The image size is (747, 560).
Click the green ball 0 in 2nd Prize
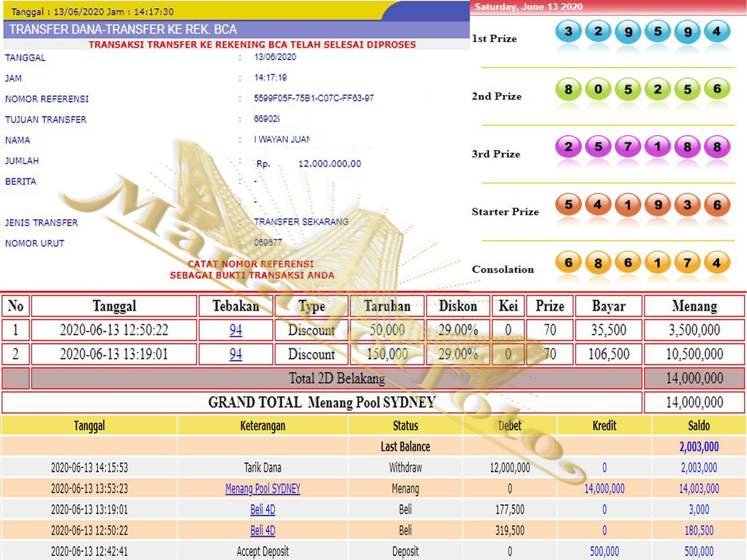click(598, 89)
